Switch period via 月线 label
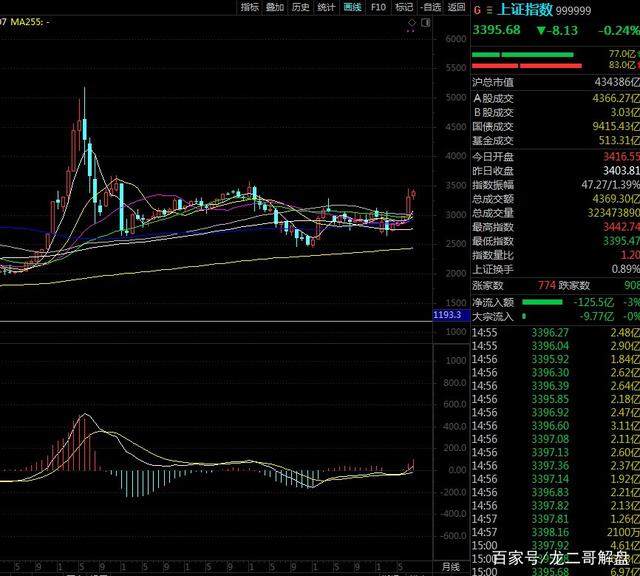Viewport: 640px width, 576px height. [x=451, y=567]
